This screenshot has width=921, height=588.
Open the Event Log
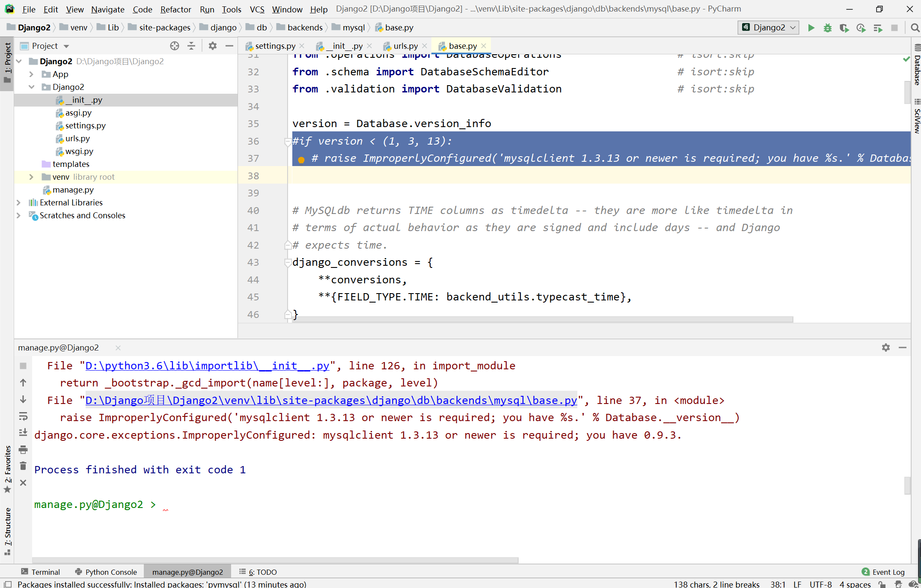883,572
